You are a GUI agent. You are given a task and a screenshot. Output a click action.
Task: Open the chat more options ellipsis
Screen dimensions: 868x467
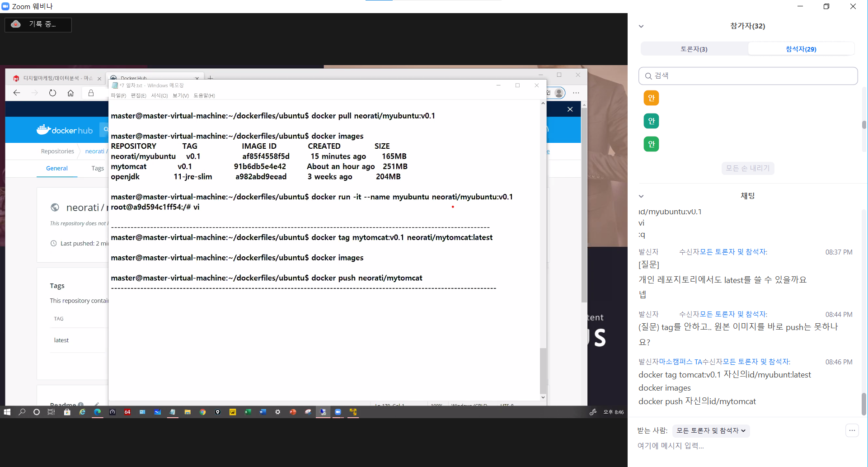(x=852, y=430)
